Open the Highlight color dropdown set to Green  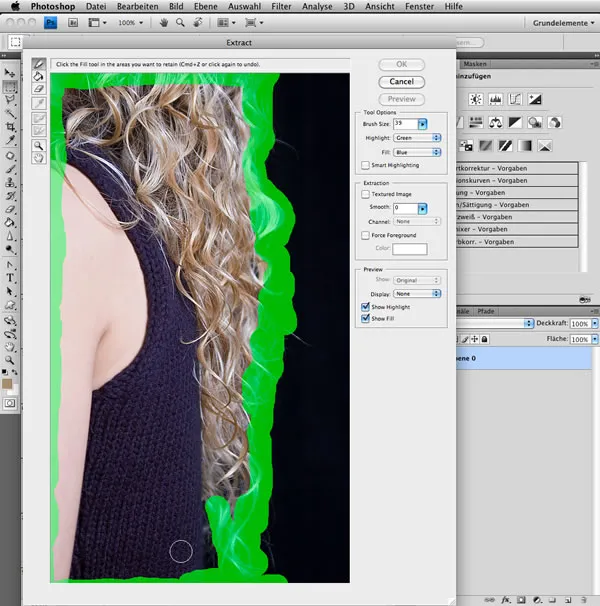click(x=416, y=137)
